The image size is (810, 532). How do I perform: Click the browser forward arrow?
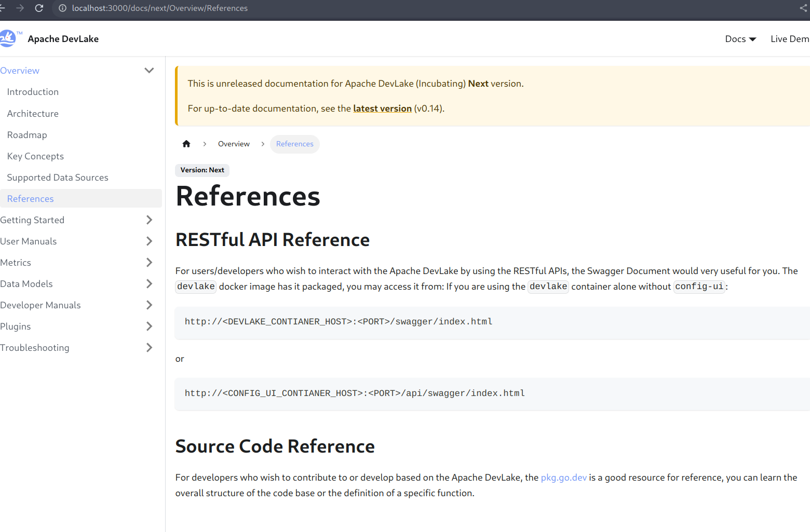click(20, 8)
